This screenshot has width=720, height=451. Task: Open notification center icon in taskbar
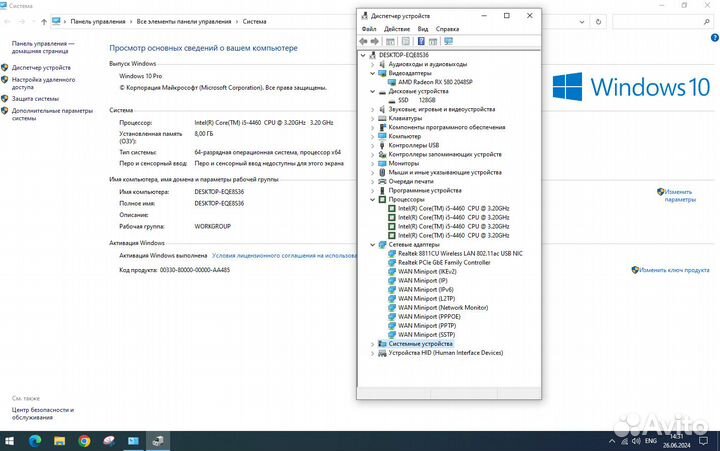click(703, 441)
